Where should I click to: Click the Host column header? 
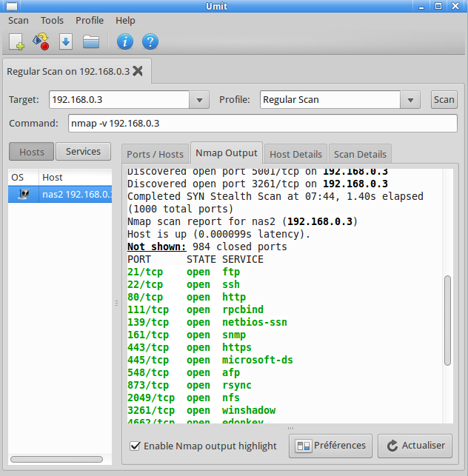point(76,177)
